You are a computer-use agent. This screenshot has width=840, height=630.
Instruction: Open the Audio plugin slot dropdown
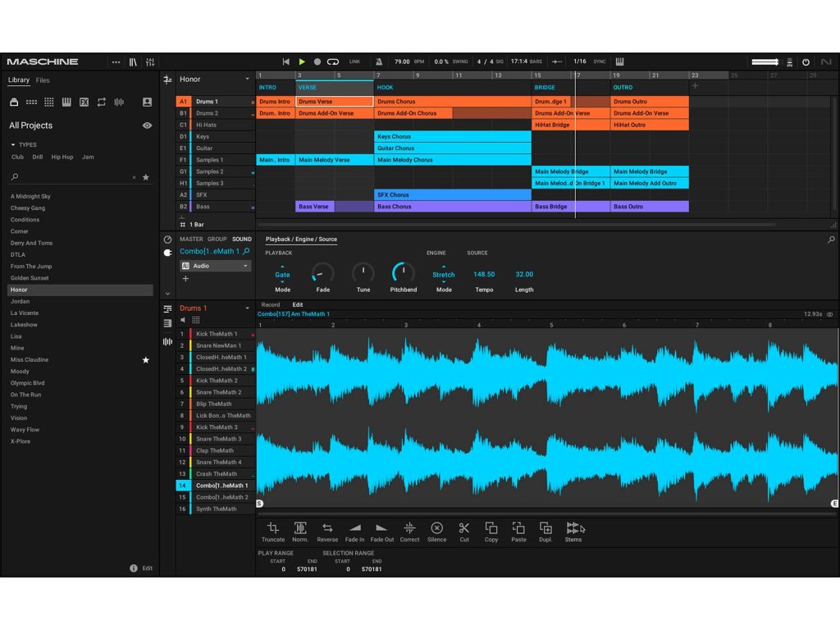point(216,266)
